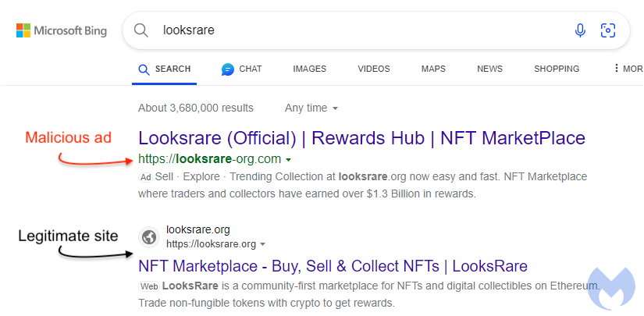Expand the More menu with three dots
Viewport: 644px width, 316px height.
(x=628, y=69)
